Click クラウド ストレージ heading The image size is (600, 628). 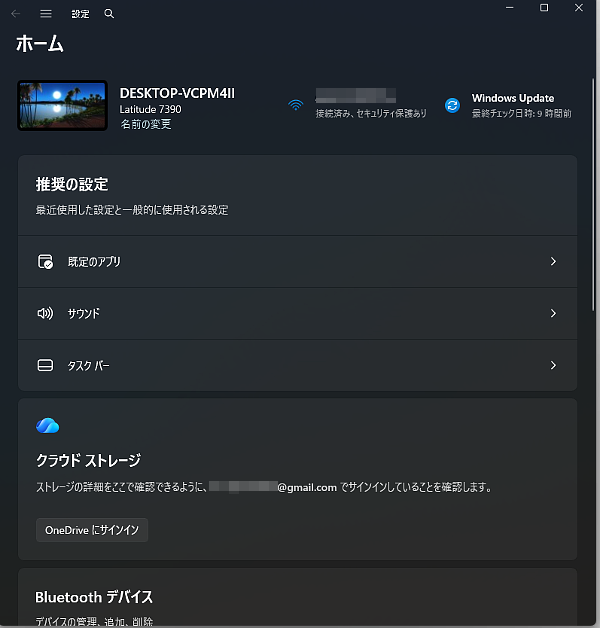tap(89, 460)
